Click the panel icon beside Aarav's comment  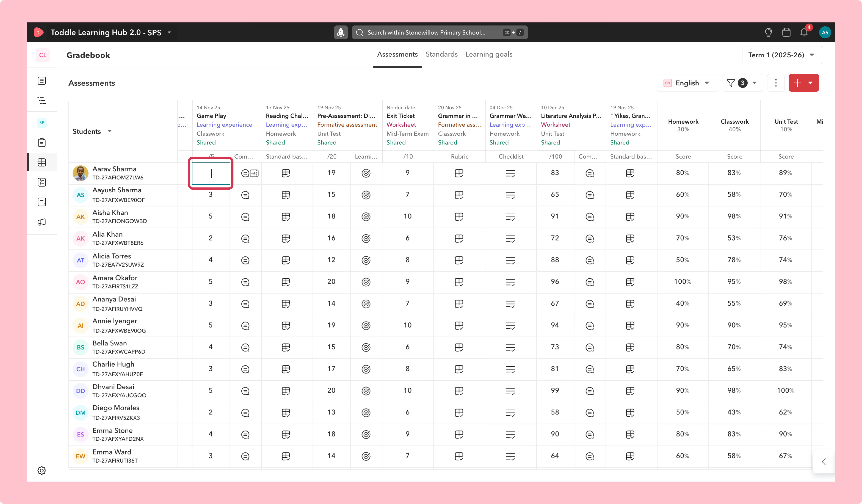coord(254,173)
